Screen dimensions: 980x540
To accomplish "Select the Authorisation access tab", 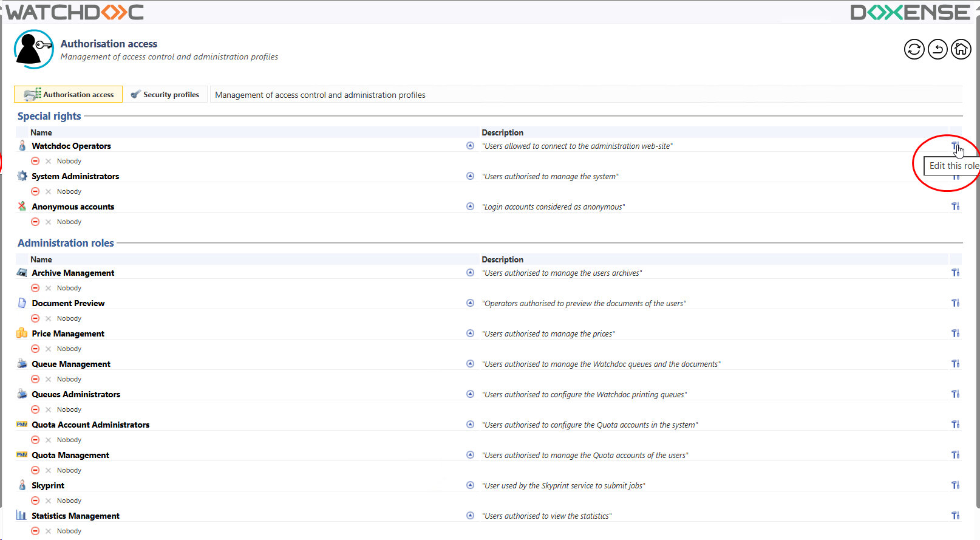I will (x=69, y=95).
